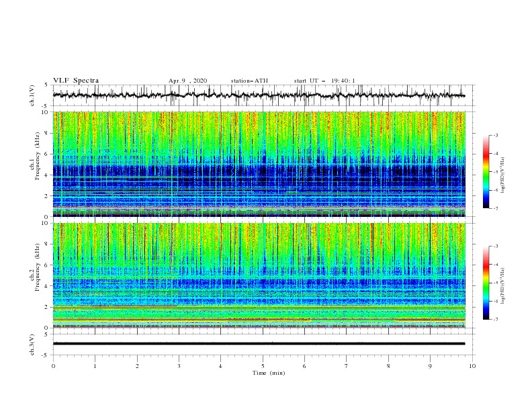The width and height of the screenshot is (532, 411).
Task: Click the "3" tick on time axis
Action: click(179, 366)
